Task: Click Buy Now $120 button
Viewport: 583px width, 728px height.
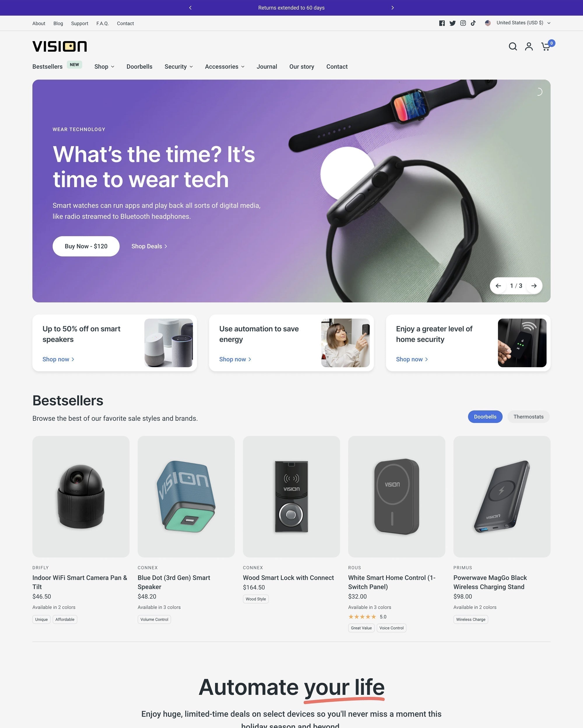Action: click(x=86, y=246)
